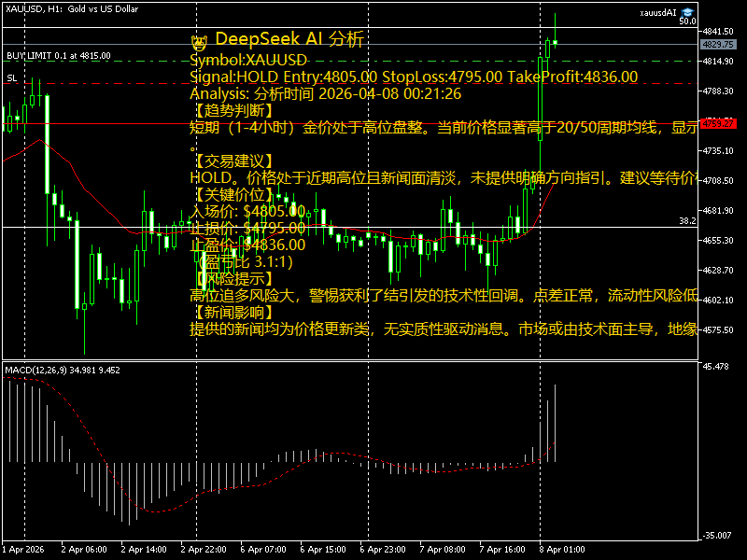Click the 7 Apr 08:00 time label

pos(443,550)
